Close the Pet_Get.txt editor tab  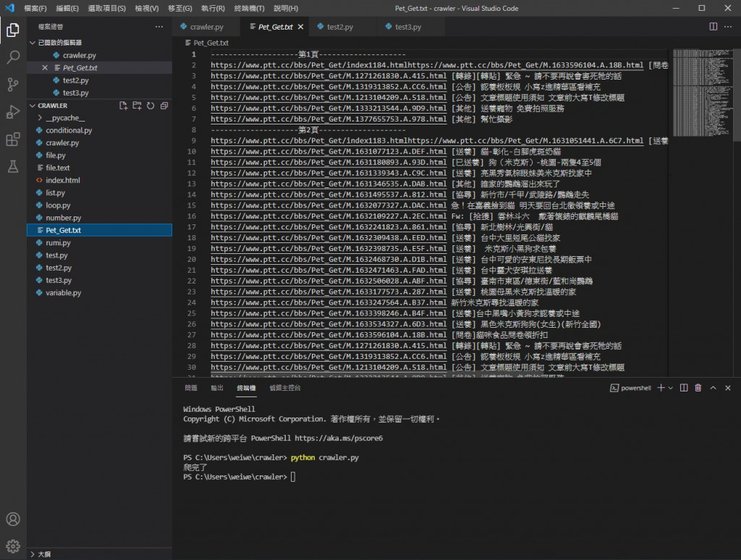tap(300, 27)
